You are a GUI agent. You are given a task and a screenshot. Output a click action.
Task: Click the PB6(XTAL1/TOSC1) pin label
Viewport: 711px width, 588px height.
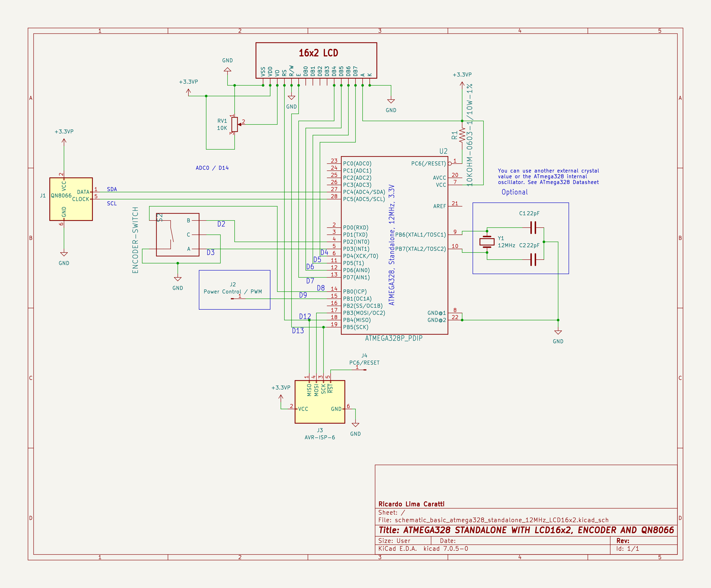[x=420, y=235]
